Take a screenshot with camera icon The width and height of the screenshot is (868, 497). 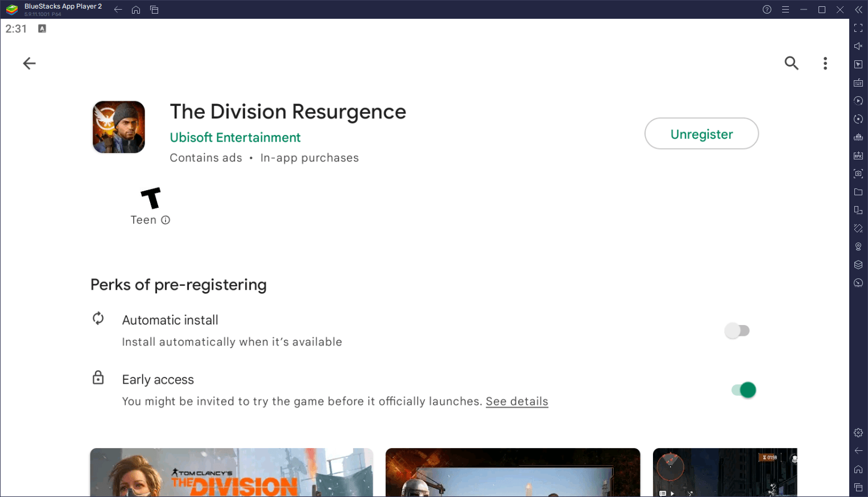pos(858,174)
